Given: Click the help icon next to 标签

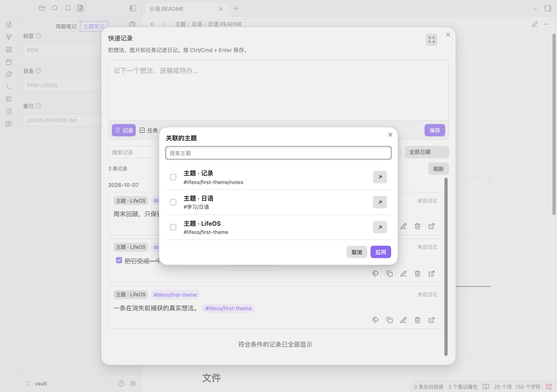Looking at the screenshot, I should tap(38, 36).
